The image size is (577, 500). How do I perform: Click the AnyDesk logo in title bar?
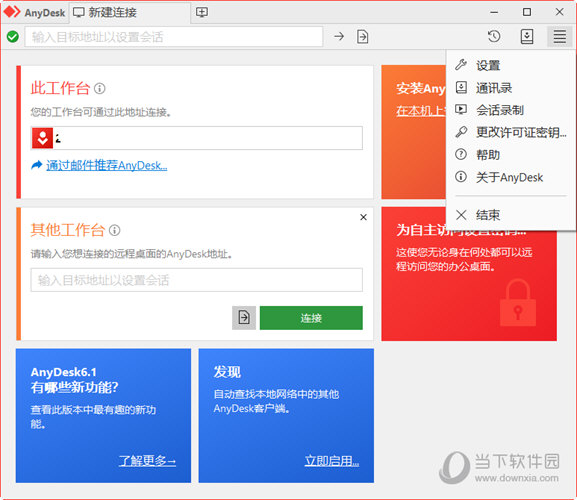[x=12, y=12]
